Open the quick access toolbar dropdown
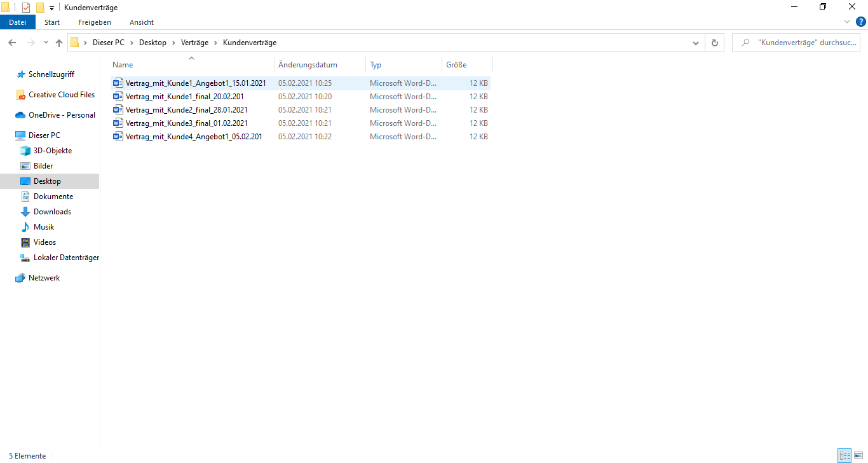The image size is (868, 463). point(51,8)
